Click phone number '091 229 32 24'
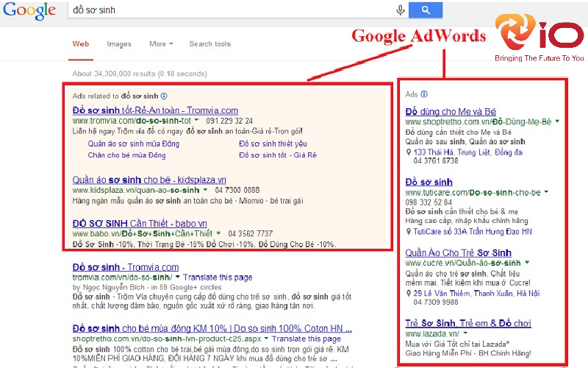The height and width of the screenshot is (368, 588). 229,121
